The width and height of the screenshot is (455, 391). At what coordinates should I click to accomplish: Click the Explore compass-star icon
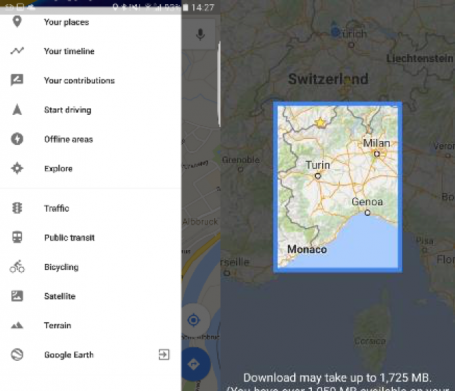[17, 168]
